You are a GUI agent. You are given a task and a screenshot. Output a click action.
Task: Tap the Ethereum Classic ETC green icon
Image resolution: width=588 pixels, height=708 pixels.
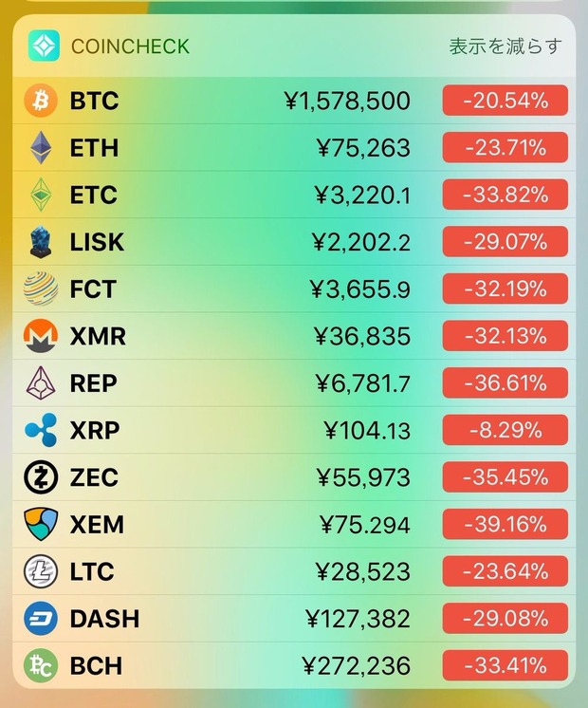pyautogui.click(x=41, y=195)
